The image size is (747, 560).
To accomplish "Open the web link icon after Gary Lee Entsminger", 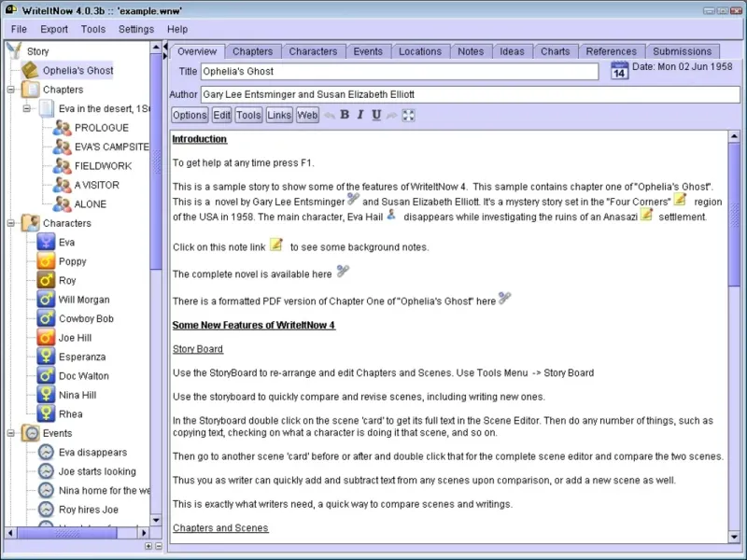I will tap(353, 199).
